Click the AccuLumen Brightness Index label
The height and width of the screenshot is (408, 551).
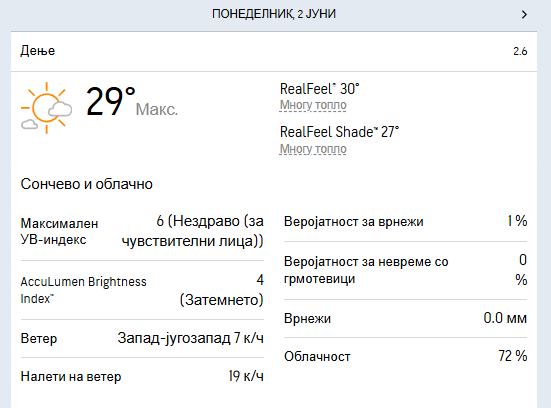pyautogui.click(x=83, y=290)
